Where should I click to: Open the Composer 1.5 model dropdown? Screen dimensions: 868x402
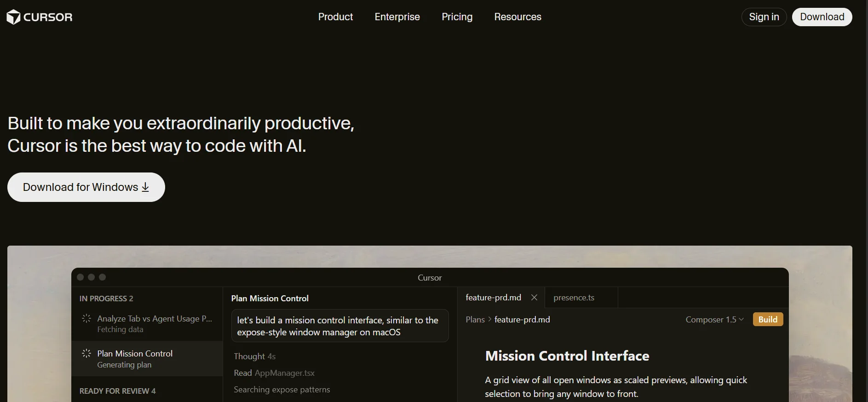(x=714, y=320)
